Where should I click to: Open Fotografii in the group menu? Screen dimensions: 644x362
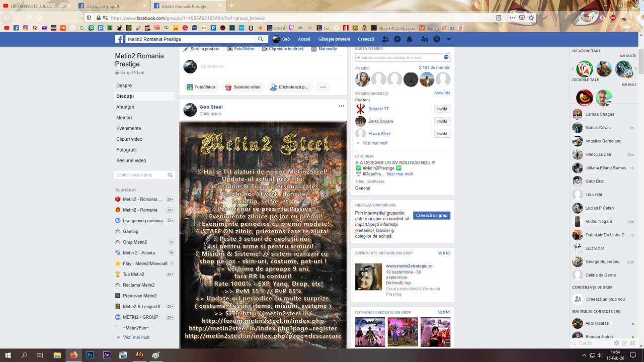click(126, 150)
